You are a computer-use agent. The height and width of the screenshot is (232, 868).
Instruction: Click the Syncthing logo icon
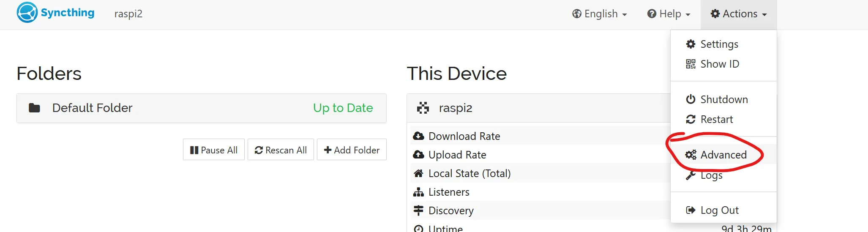27,12
